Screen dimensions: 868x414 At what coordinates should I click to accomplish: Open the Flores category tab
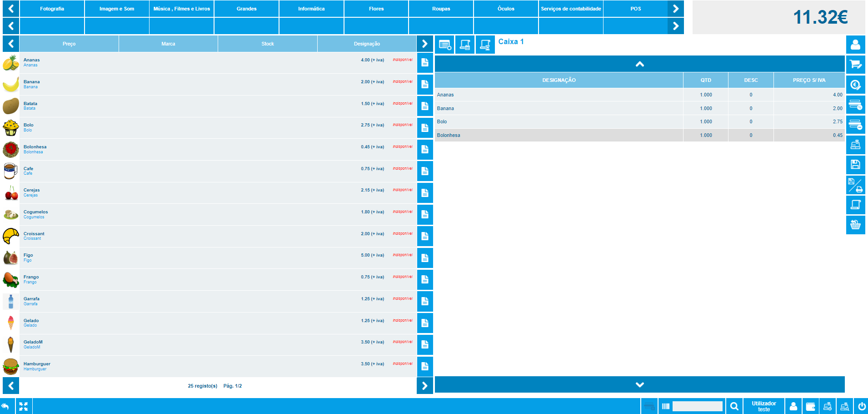376,9
